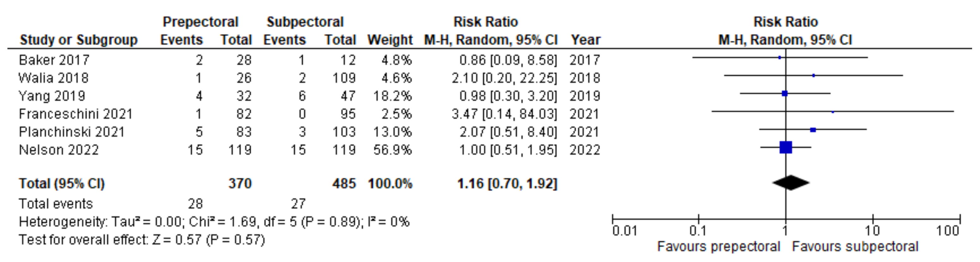Click the blue square marker for Yang 2019
This screenshot has width=980, height=262.
click(784, 93)
